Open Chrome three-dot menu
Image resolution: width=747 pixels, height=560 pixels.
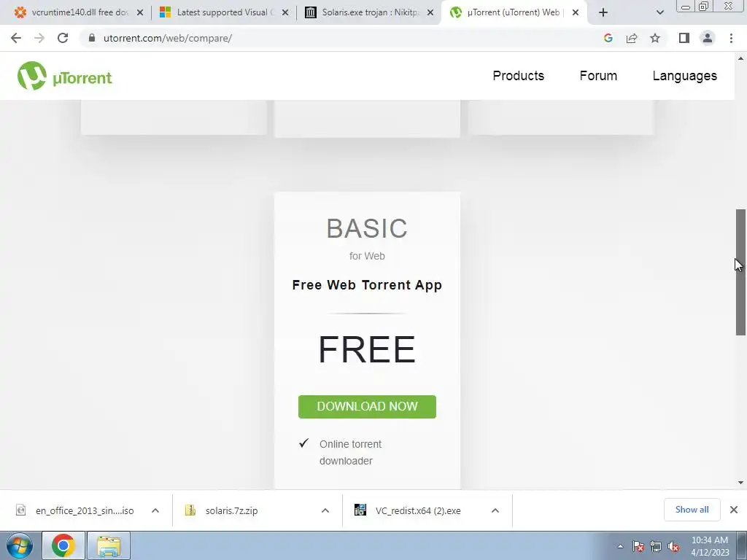coord(731,38)
